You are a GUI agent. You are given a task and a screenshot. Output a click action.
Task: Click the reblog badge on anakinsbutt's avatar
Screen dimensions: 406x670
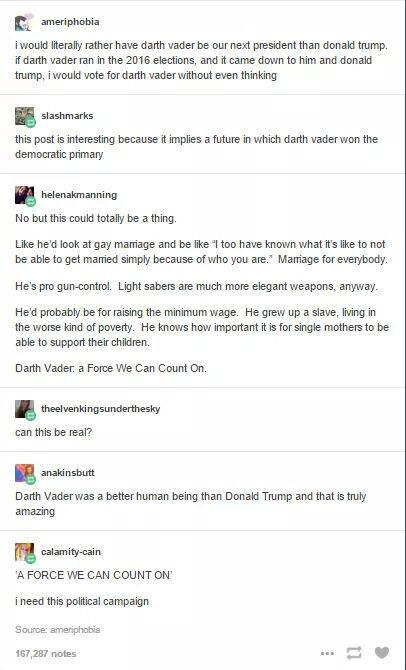point(30,480)
